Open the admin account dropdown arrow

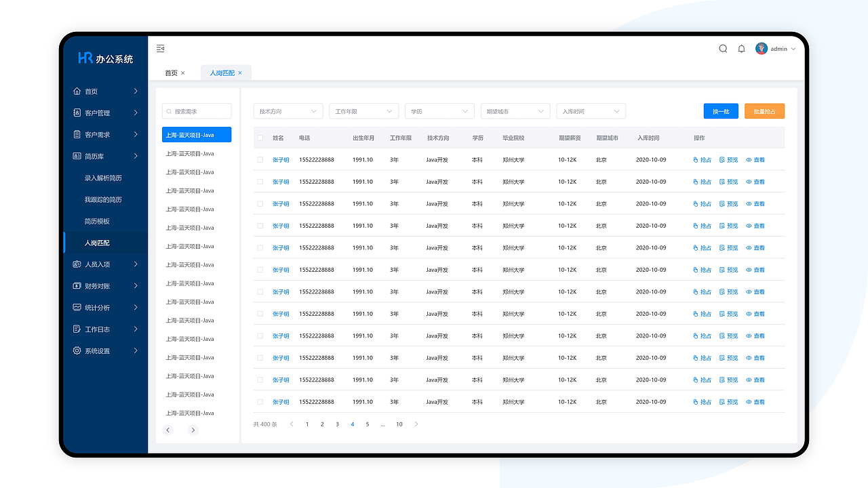(793, 49)
